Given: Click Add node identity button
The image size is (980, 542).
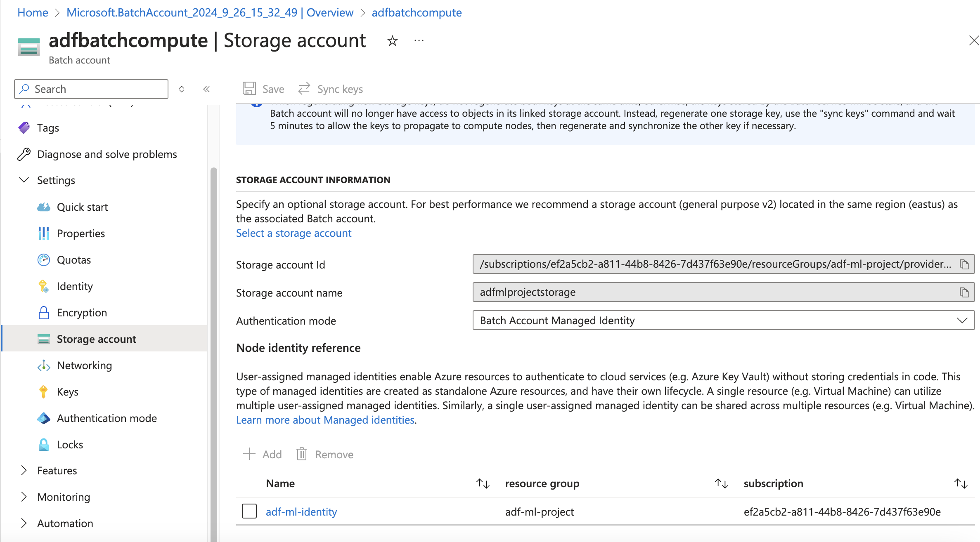Looking at the screenshot, I should 263,454.
